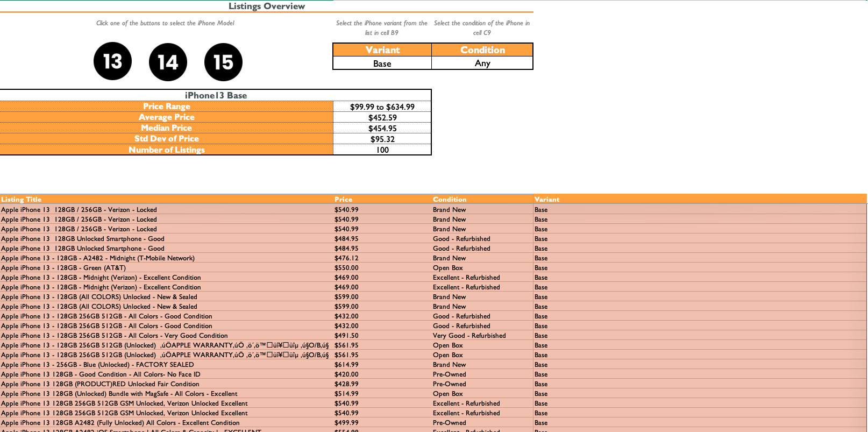
Task: Select the Very Good - Refurbished condition cell
Action: point(469,336)
